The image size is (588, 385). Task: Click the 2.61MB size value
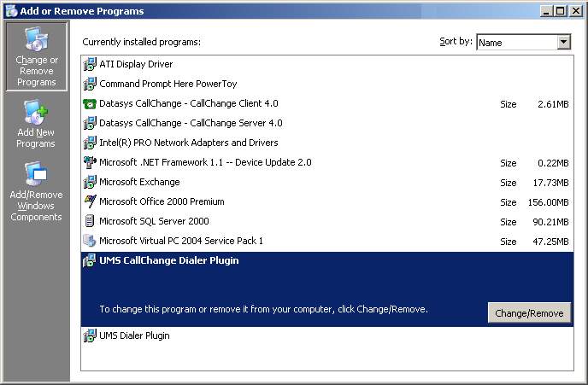553,104
